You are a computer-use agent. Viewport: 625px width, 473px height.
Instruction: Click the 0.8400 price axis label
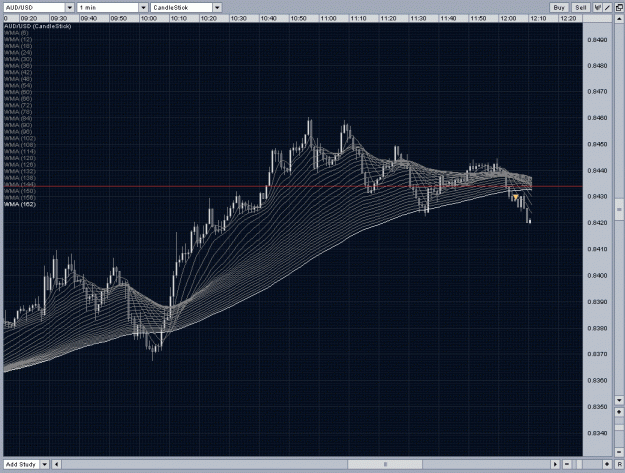pos(597,276)
